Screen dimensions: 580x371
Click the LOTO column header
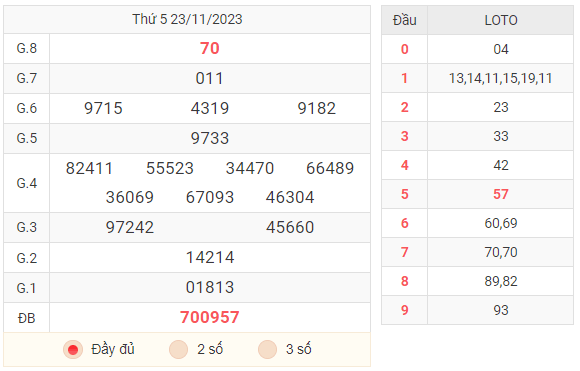[501, 20]
